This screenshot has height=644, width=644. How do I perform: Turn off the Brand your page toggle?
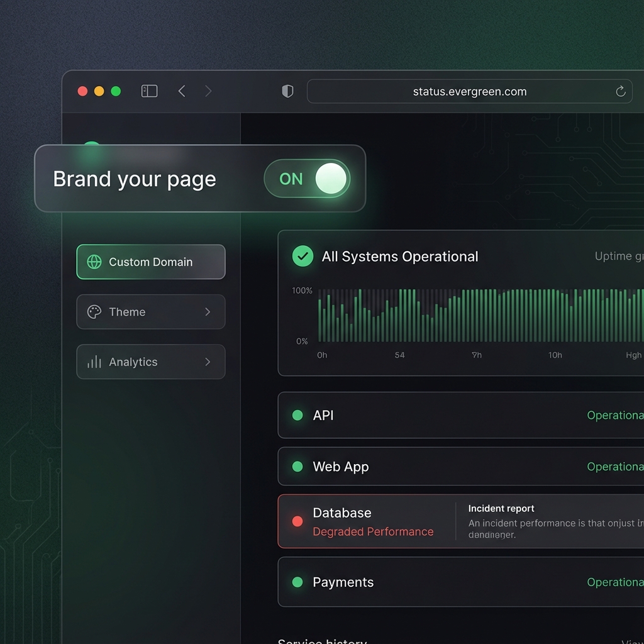click(308, 179)
